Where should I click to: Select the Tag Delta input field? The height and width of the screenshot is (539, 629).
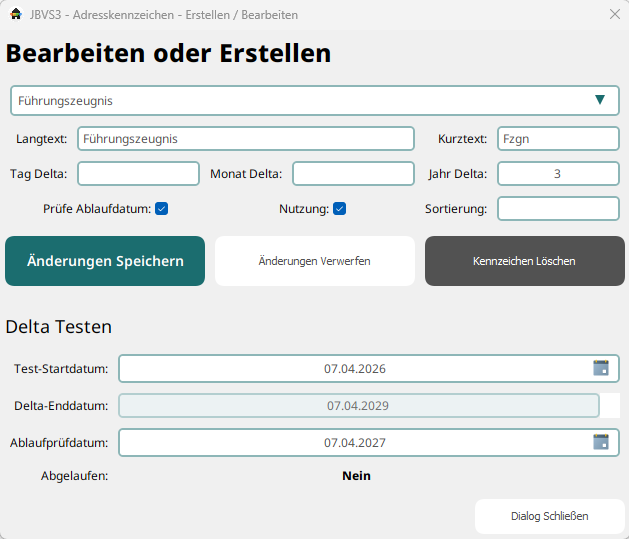coord(139,174)
